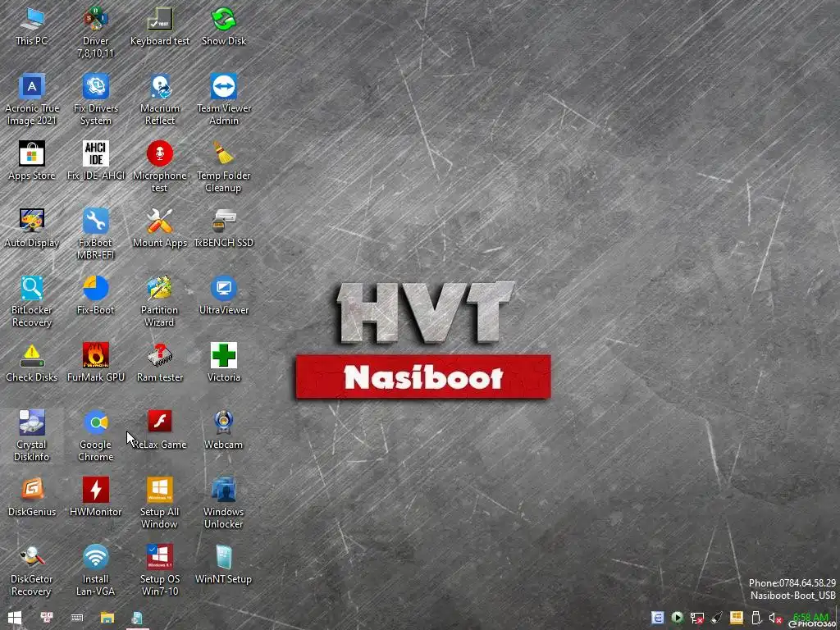Open the Auto Display shortcut
The height and width of the screenshot is (630, 840).
pyautogui.click(x=32, y=228)
